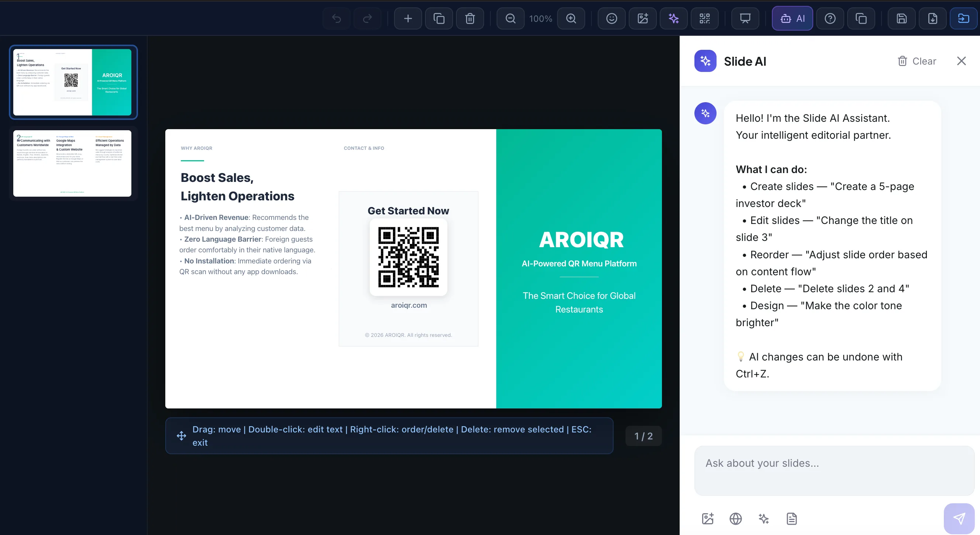Select the AROIQR title on teal panel
Screen dimensions: 980x535
[581, 240]
